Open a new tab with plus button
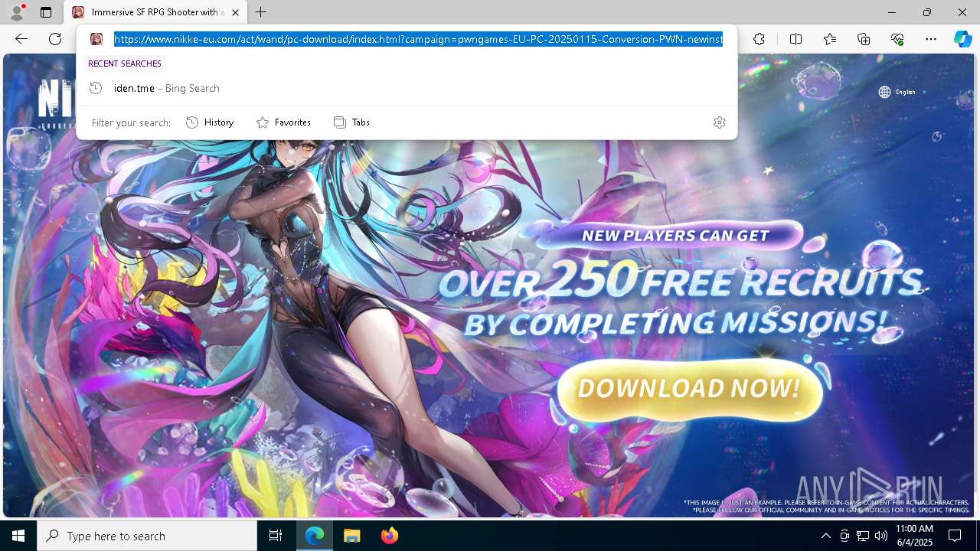The height and width of the screenshot is (551, 980). point(261,12)
